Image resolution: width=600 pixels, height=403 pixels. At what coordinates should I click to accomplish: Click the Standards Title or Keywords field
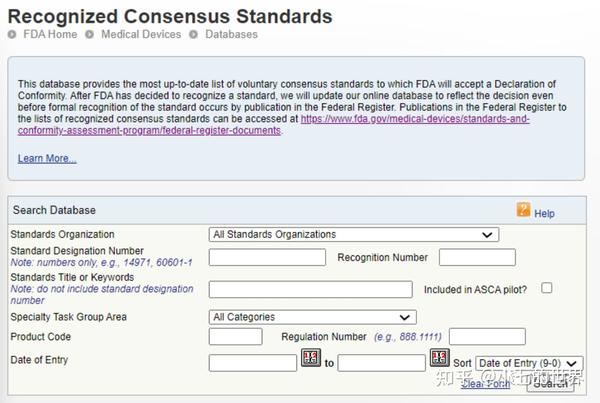[x=310, y=289]
